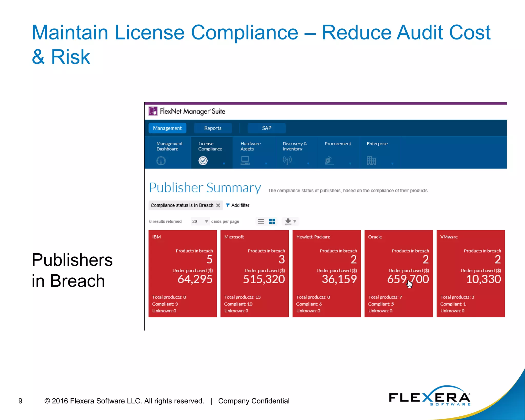Click the 6 results returned text
Image resolution: width=525 pixels, height=420 pixels.
coord(165,221)
